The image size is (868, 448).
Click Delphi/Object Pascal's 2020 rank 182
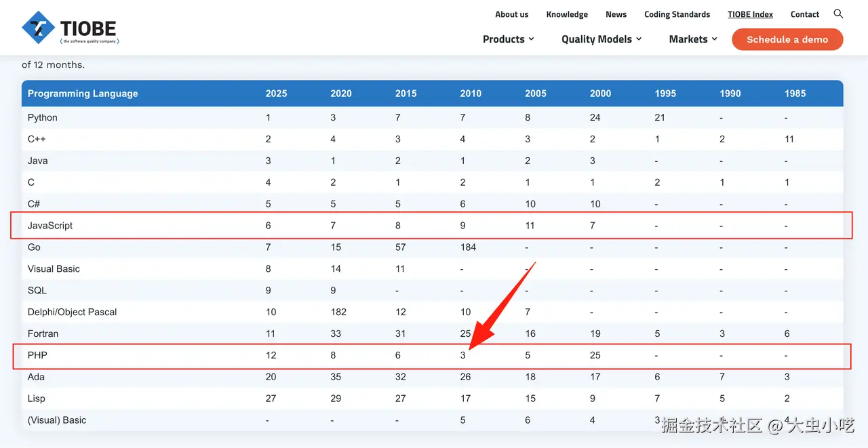click(x=338, y=312)
